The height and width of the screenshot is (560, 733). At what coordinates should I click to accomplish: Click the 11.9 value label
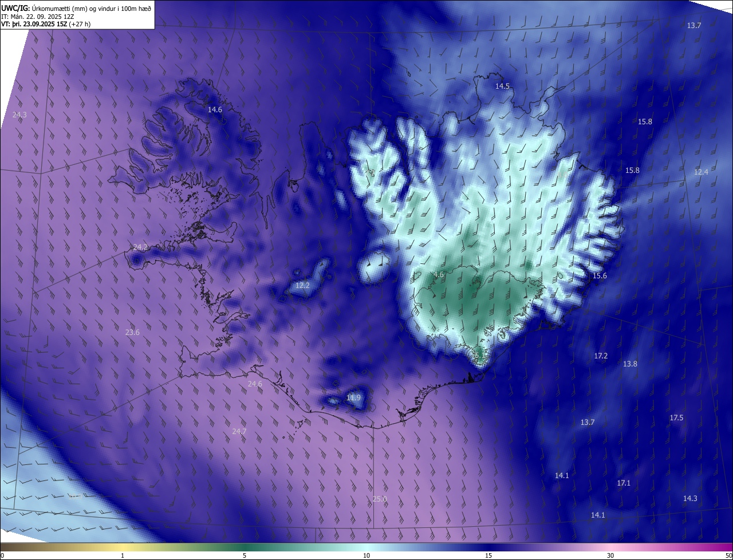(x=354, y=398)
